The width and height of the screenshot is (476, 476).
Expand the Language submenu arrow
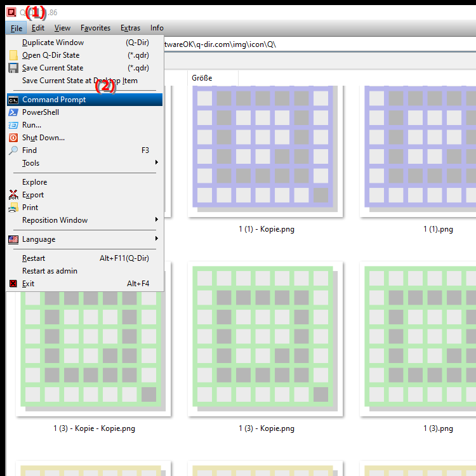point(157,239)
